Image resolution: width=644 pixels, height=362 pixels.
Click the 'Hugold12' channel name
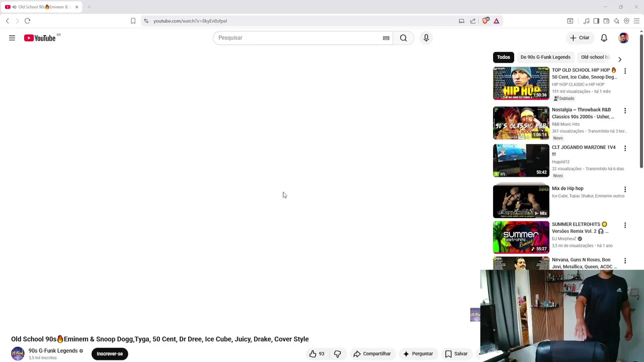click(560, 162)
